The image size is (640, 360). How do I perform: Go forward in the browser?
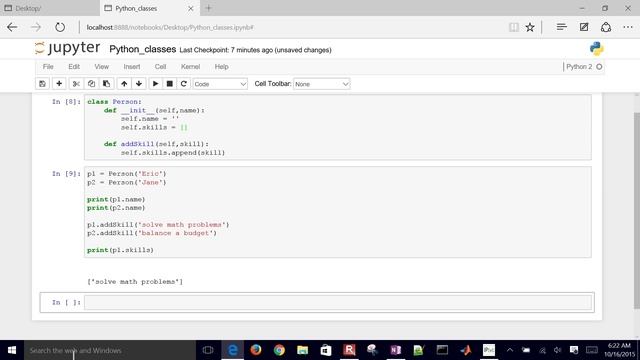click(36, 27)
